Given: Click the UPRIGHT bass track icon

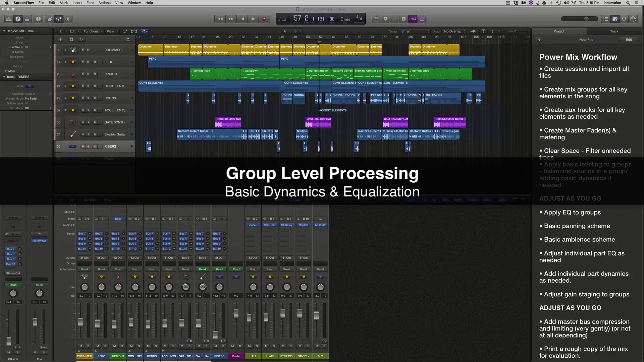Looking at the screenshot, I should click(x=73, y=74).
